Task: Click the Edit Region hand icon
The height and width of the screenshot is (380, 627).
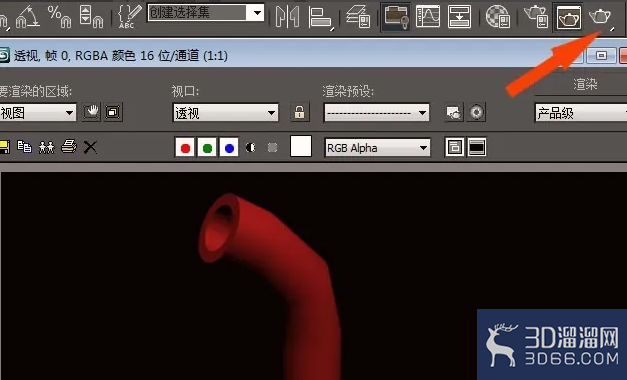Action: 91,112
